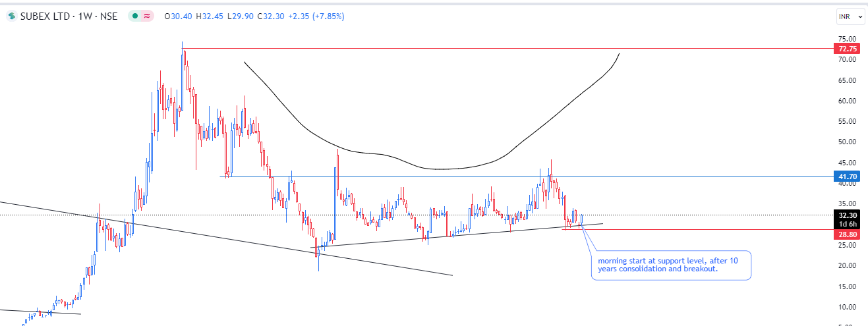Click the 55.00 price axis label
The height and width of the screenshot is (326, 868).
click(x=846, y=121)
